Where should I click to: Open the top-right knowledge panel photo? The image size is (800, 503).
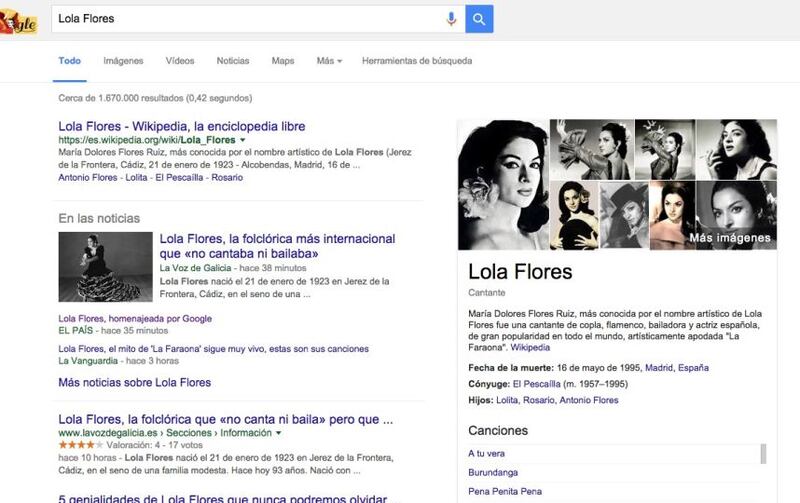click(736, 149)
